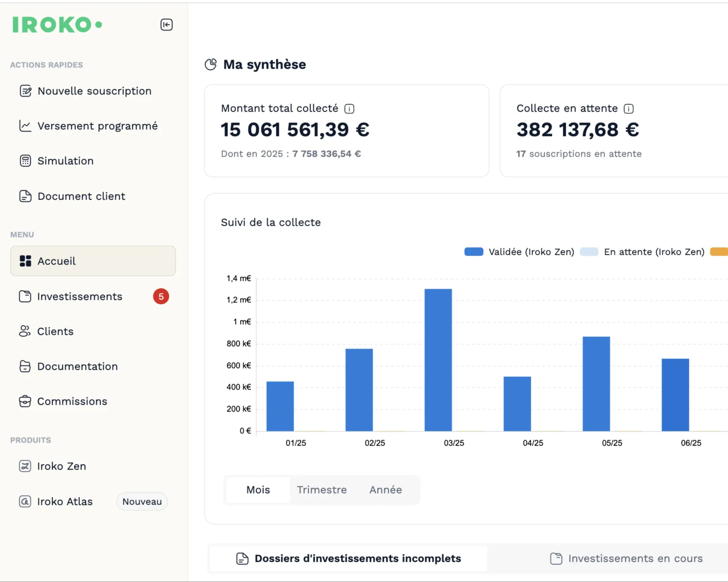
Task: Open the Documentation section
Action: pos(93,366)
